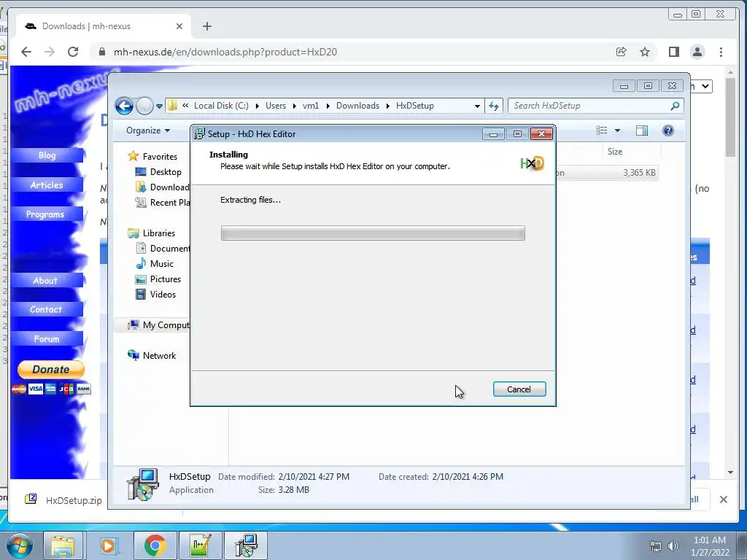Click Downloads in the Explorer address path
The image size is (747, 560).
tap(357, 106)
